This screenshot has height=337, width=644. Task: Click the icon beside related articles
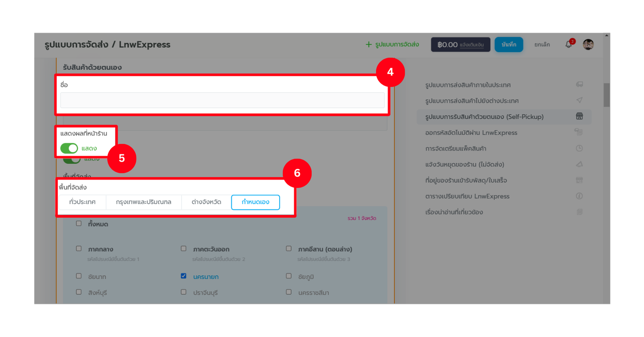click(580, 212)
